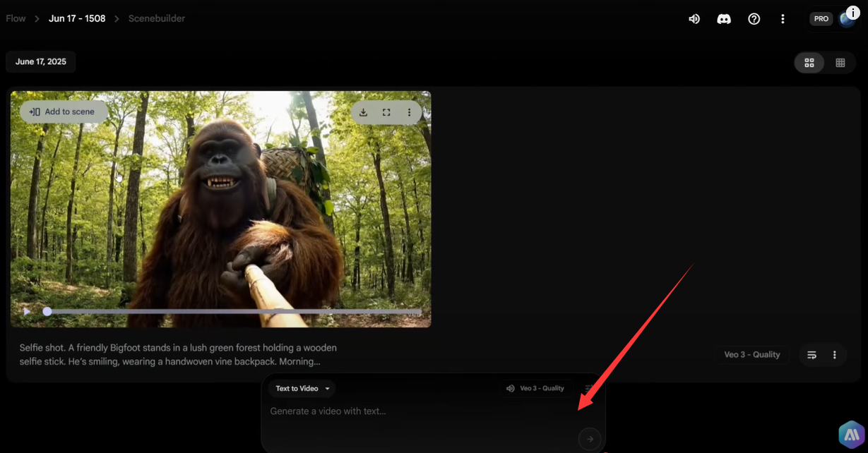
Task: Switch to large grid view
Action: click(809, 63)
